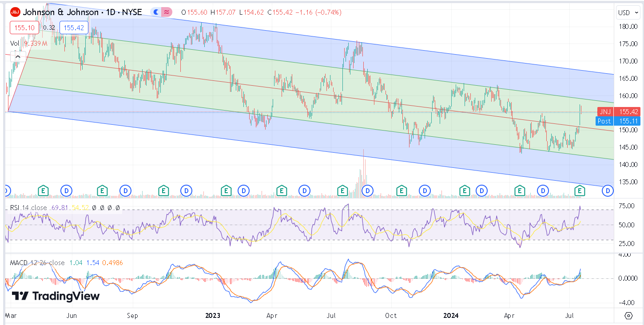The image size is (644, 325).
Task: Open the February 2023 dividend D marker
Action: click(243, 191)
